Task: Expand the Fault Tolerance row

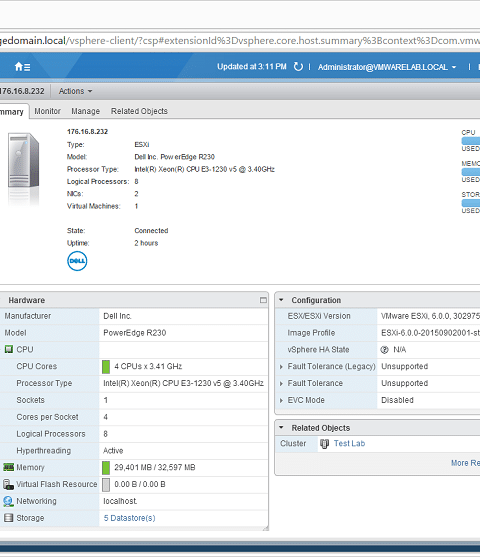Action: (281, 383)
